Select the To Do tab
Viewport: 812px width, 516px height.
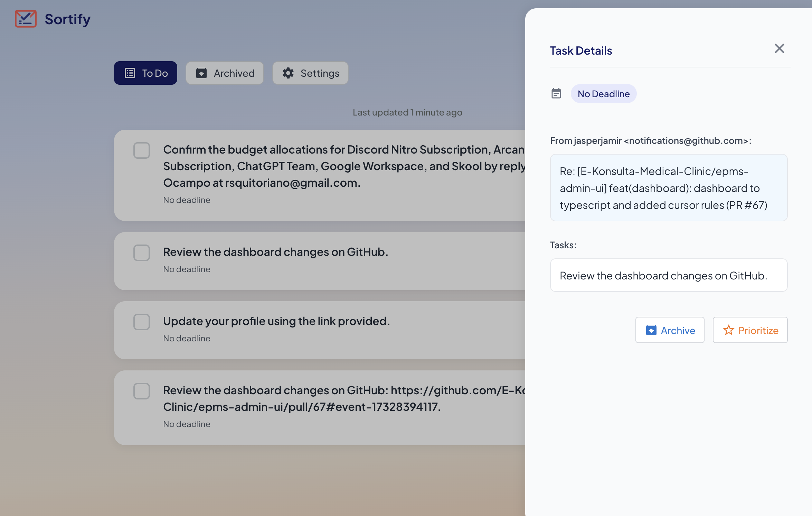[x=145, y=73]
